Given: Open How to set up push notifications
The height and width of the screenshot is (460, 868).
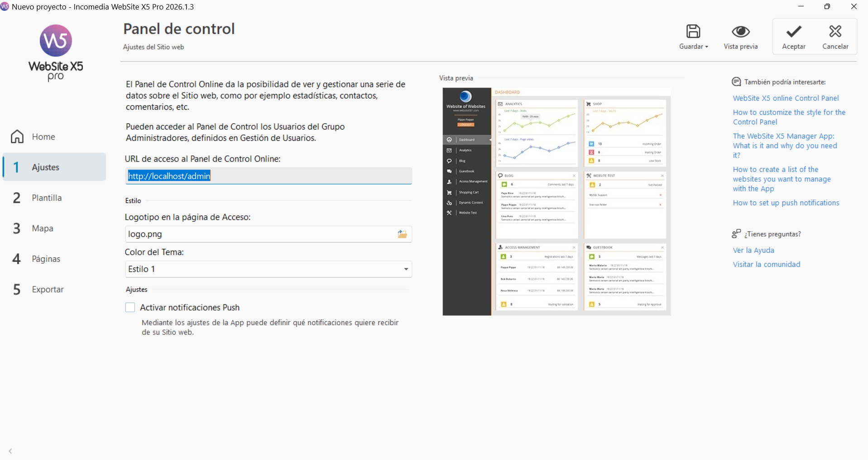Looking at the screenshot, I should point(786,203).
